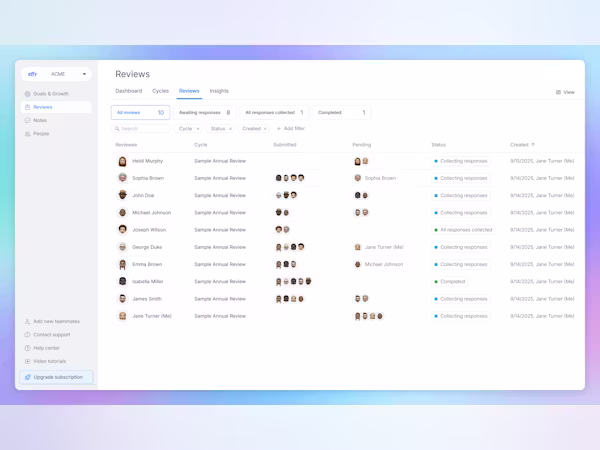Click John Doe's avatar
This screenshot has height=450, width=600.
[122, 195]
